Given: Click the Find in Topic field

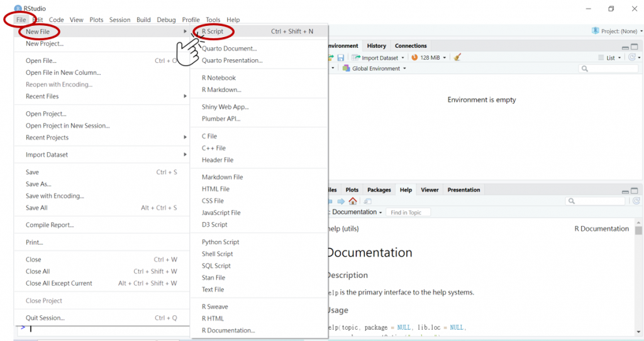Looking at the screenshot, I should click(408, 213).
